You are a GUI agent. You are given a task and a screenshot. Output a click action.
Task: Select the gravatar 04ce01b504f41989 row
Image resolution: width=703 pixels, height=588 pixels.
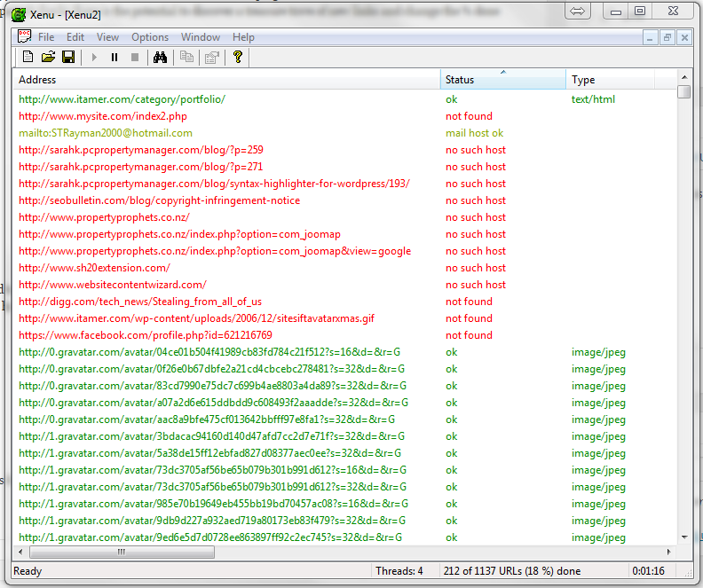pos(344,352)
